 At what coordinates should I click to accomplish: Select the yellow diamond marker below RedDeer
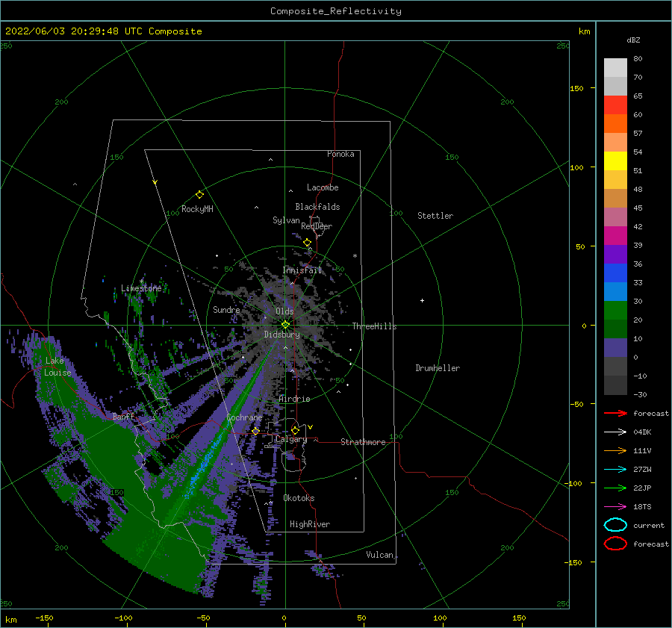click(x=307, y=243)
